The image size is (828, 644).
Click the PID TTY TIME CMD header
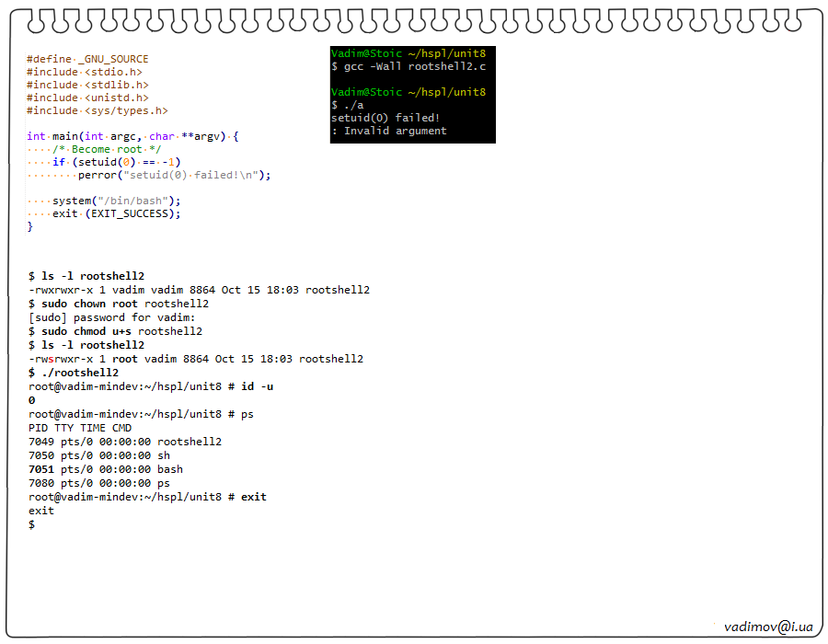[x=80, y=428]
